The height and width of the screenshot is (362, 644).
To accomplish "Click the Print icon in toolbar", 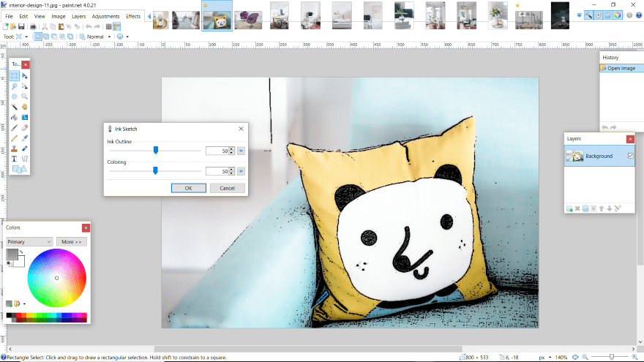I will 33,26.
